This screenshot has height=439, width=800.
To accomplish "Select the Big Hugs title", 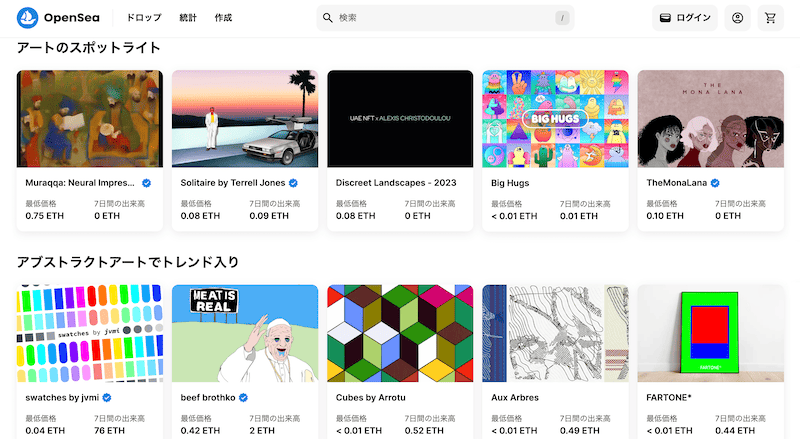I will [x=510, y=183].
